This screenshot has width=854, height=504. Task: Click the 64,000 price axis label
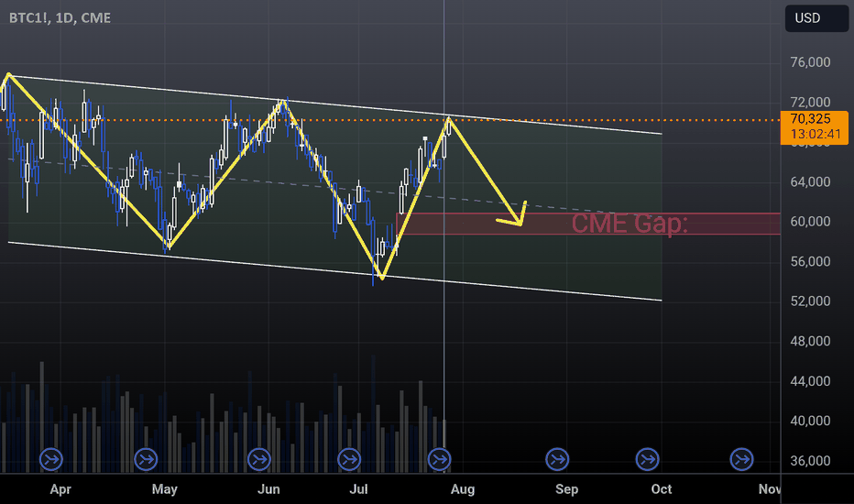pyautogui.click(x=810, y=182)
